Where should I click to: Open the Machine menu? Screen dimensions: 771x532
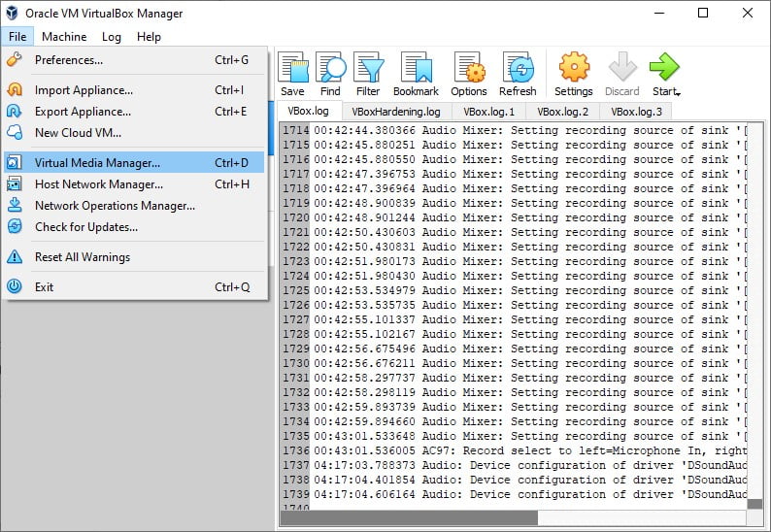tap(64, 37)
